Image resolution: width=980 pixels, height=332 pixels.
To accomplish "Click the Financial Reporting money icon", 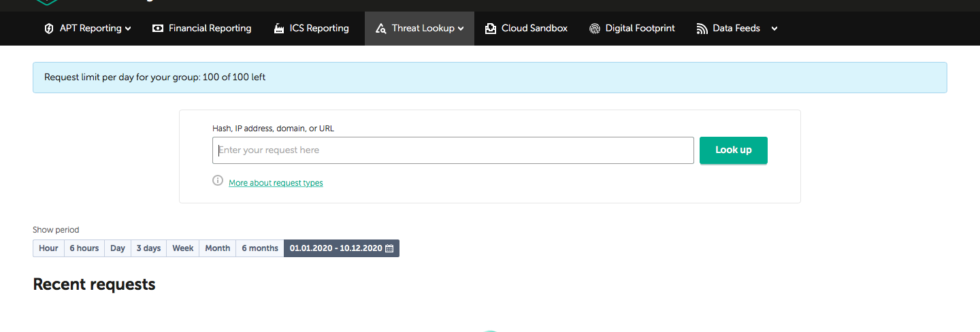I will coord(158,29).
